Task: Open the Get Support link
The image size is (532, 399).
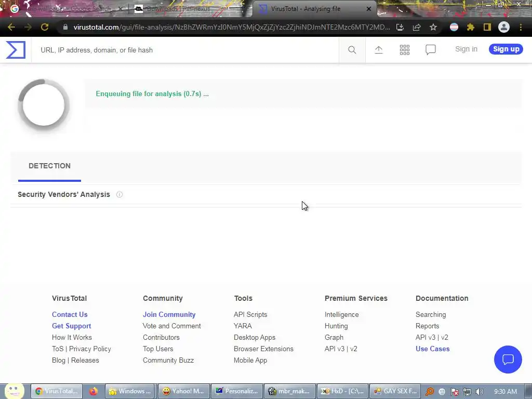Action: tap(71, 326)
